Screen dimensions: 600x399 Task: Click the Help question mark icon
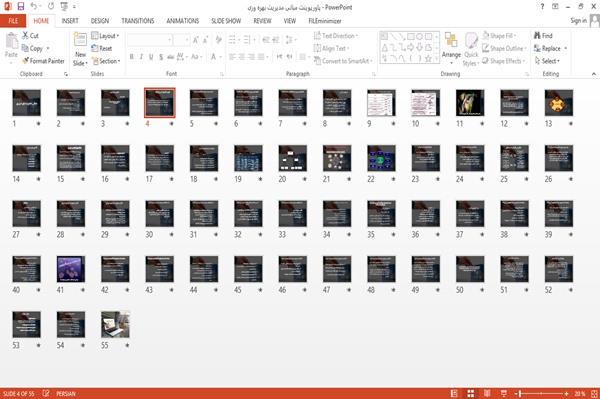point(542,7)
